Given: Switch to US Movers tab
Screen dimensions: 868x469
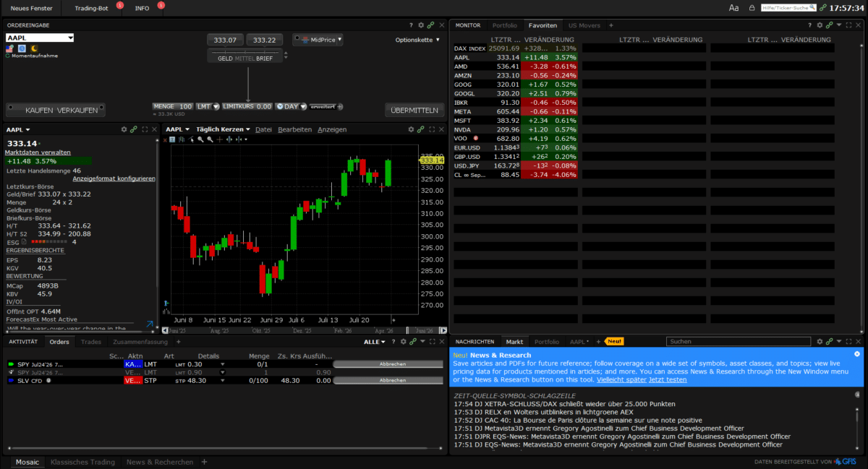Looking at the screenshot, I should click(584, 25).
